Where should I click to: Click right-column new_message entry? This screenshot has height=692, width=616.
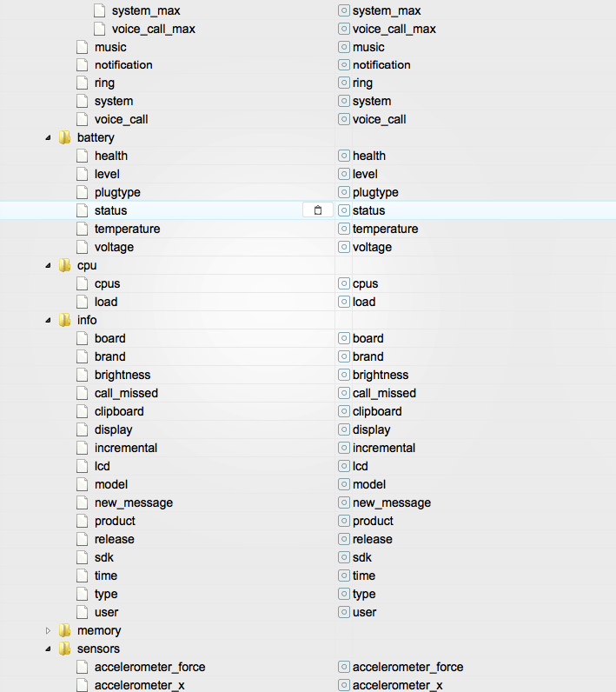tap(392, 503)
